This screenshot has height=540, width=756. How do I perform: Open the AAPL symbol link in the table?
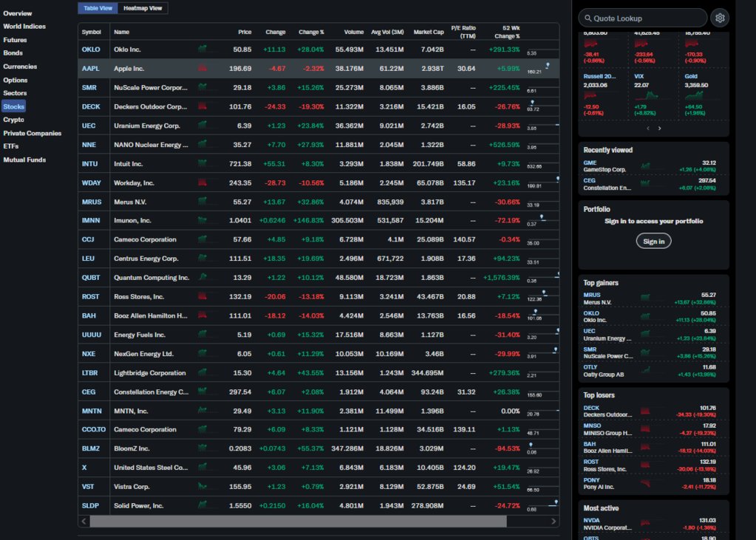click(x=91, y=69)
